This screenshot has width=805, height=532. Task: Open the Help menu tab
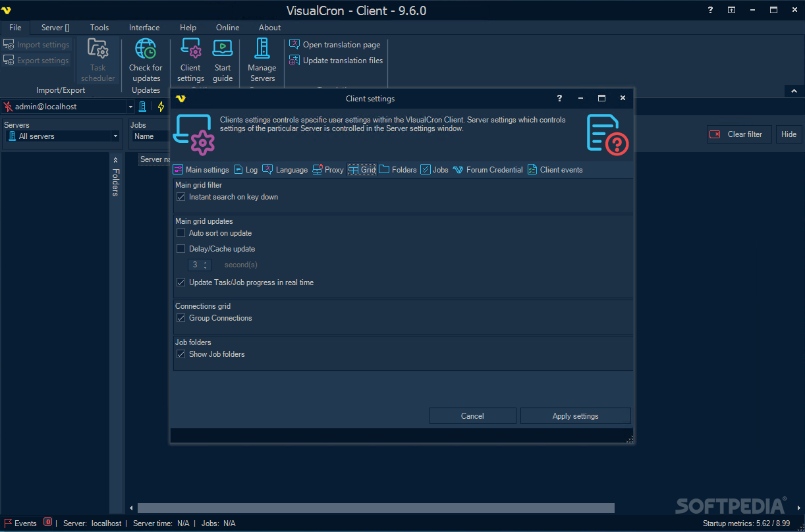click(188, 28)
